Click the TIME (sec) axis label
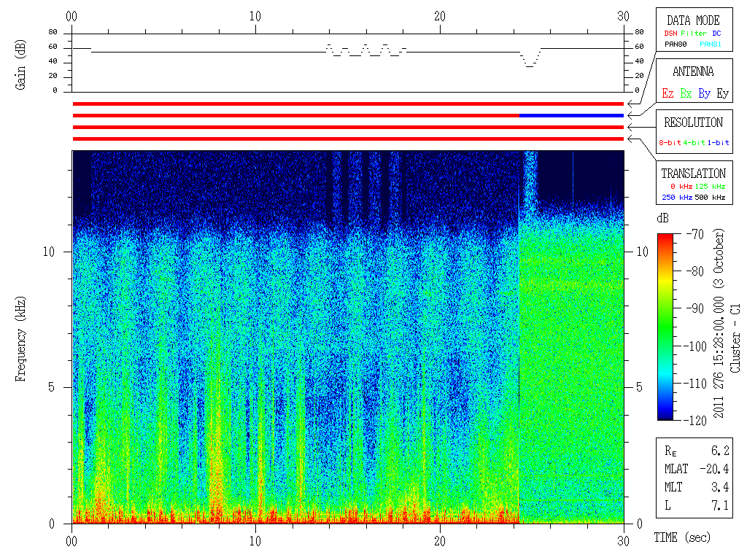 pos(682,537)
